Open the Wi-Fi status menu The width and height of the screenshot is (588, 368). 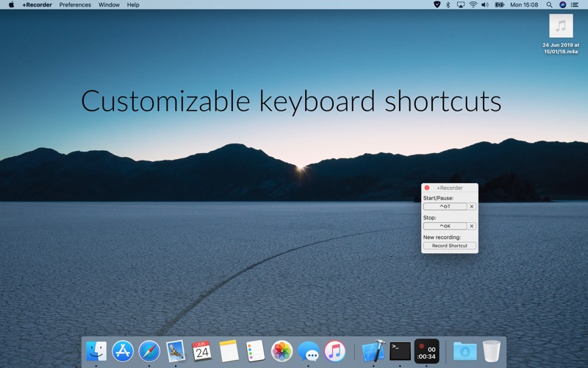pos(473,4)
